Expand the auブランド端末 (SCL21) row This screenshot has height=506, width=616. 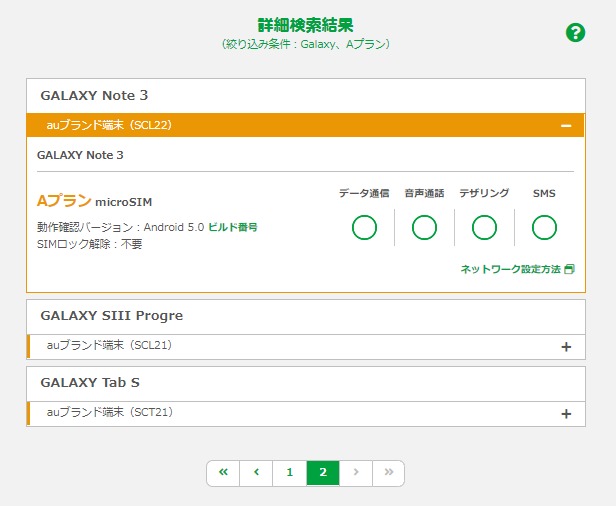pyautogui.click(x=566, y=347)
